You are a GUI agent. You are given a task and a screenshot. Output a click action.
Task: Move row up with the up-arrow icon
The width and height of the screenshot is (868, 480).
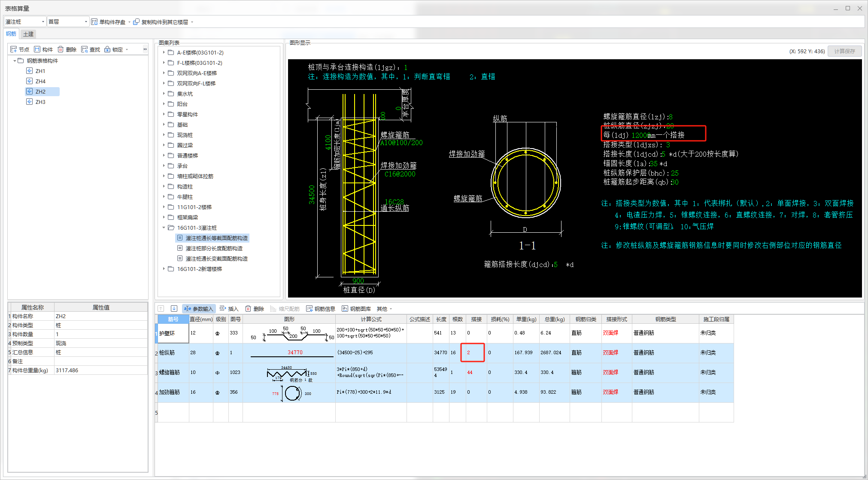161,308
